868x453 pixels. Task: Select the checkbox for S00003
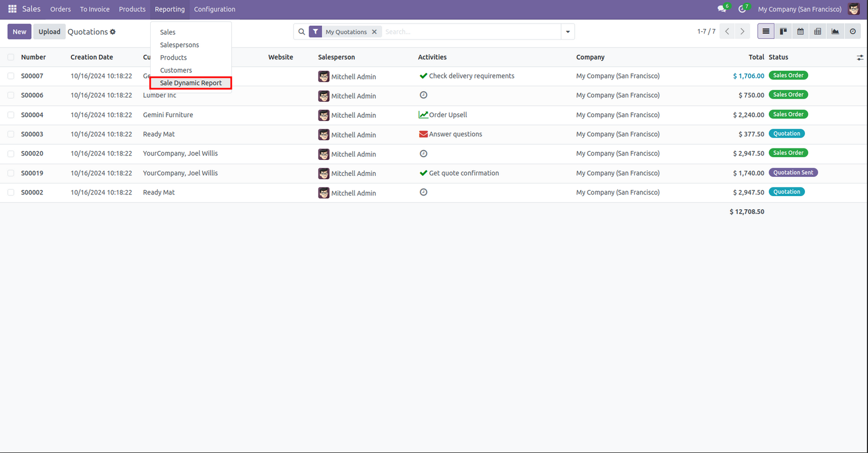[11, 134]
